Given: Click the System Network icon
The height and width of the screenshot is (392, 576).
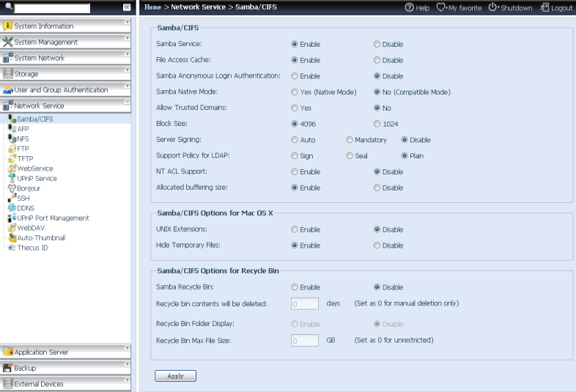Looking at the screenshot, I should [7, 58].
